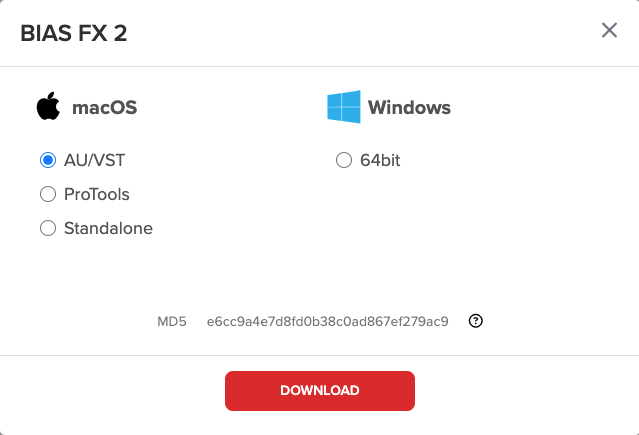Click the MD5 label text
The height and width of the screenshot is (435, 639).
click(172, 322)
